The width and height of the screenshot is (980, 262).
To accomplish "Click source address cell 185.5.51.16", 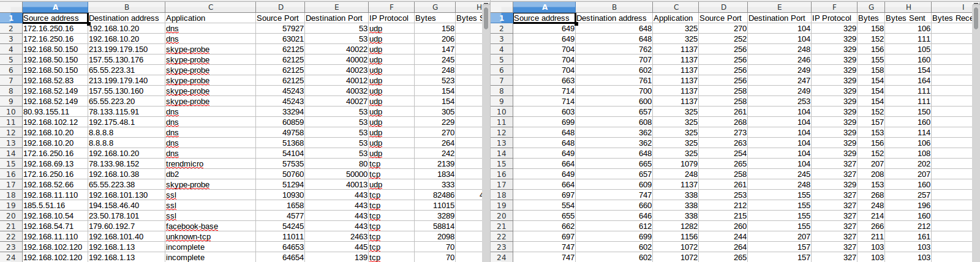I will pos(44,206).
